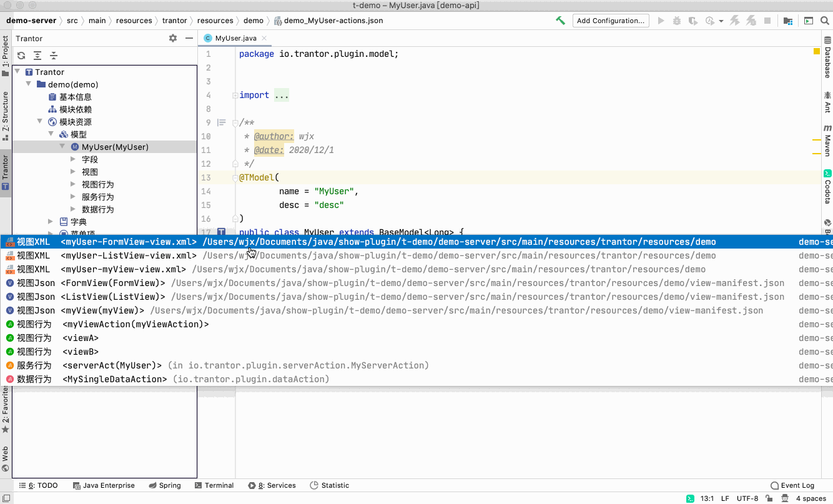Collapse the MyUser(MyUser) node

(x=62, y=146)
